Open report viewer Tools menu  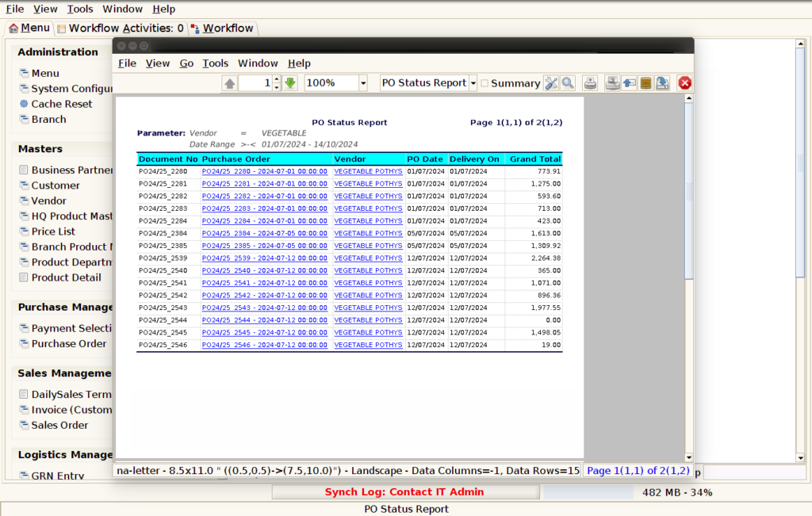[x=216, y=63]
